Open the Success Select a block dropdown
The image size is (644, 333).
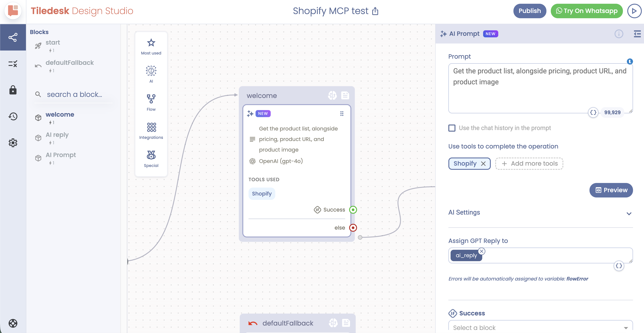540,328
